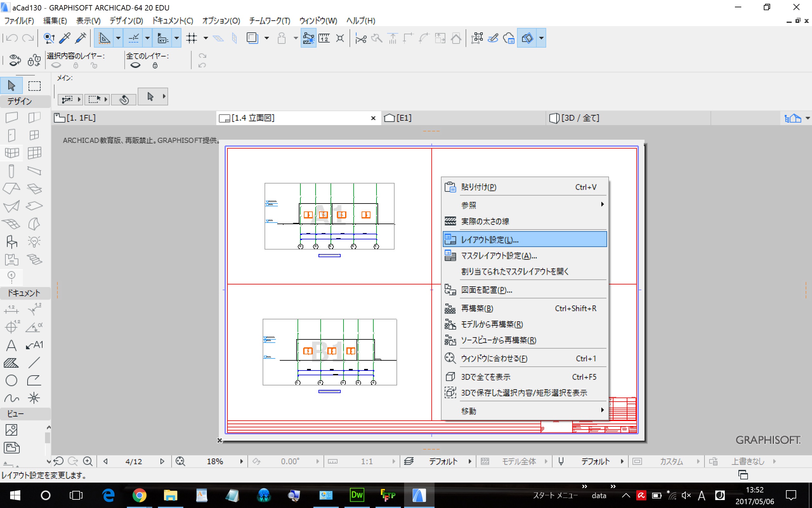Select the Arrow tool in the toolbox
Image resolution: width=812 pixels, height=508 pixels.
coord(11,86)
